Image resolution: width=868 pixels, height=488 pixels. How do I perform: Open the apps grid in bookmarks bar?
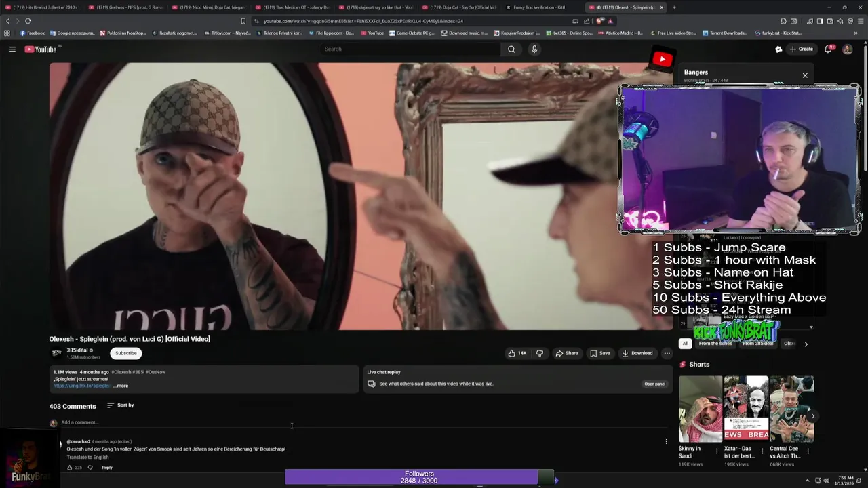point(7,33)
